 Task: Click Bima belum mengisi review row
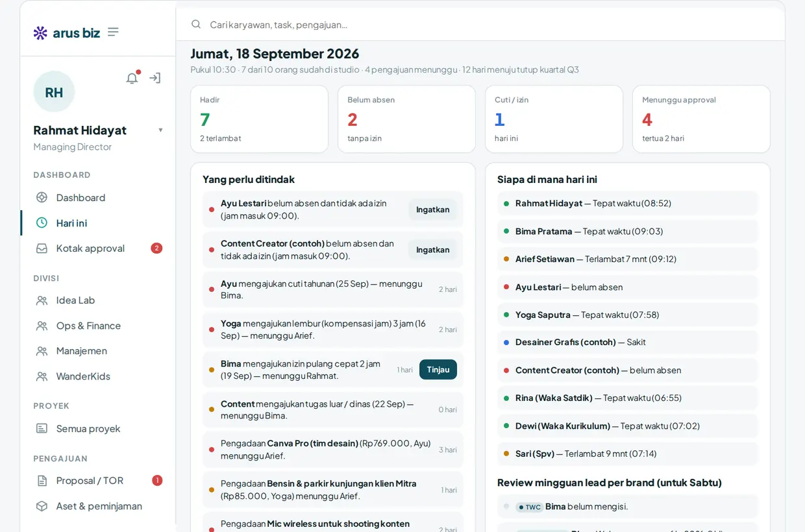coord(627,507)
